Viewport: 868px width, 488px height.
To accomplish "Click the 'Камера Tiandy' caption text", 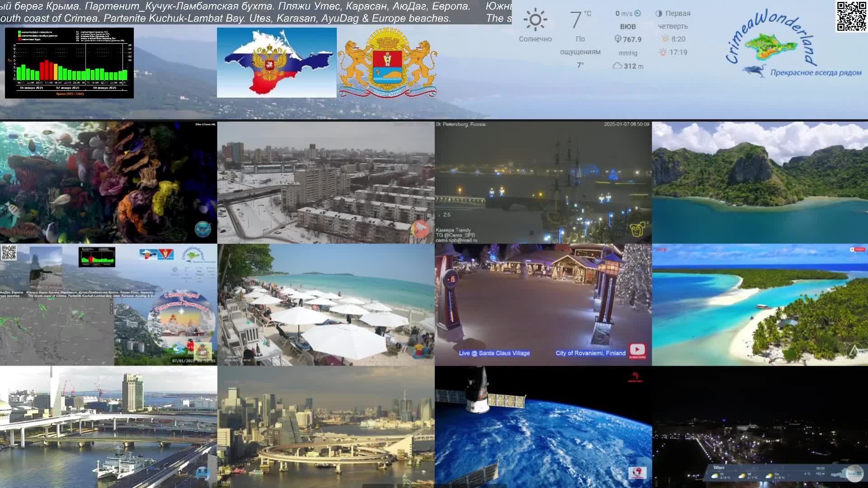I will click(453, 230).
